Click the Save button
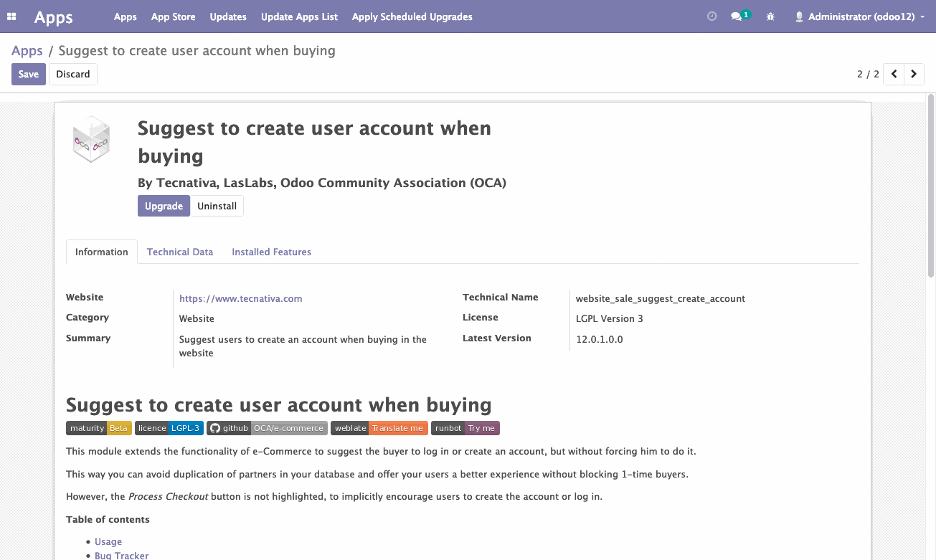Viewport: 936px width, 560px height. (29, 74)
